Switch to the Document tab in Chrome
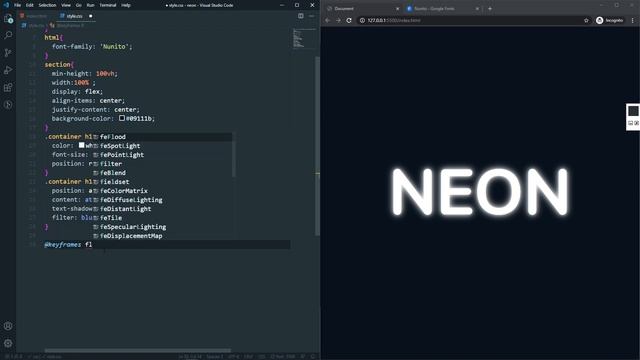This screenshot has width=640, height=360. point(362,9)
